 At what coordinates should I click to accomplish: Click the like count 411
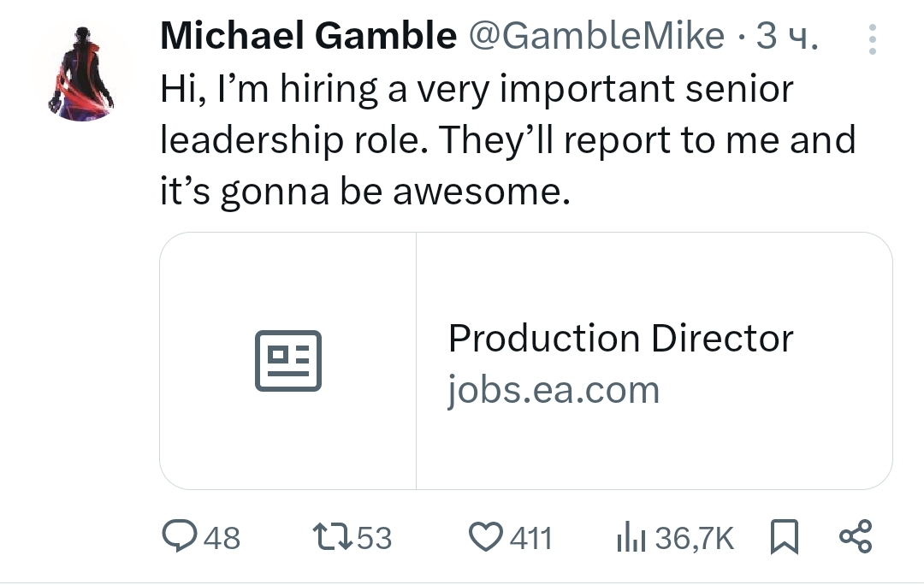531,538
